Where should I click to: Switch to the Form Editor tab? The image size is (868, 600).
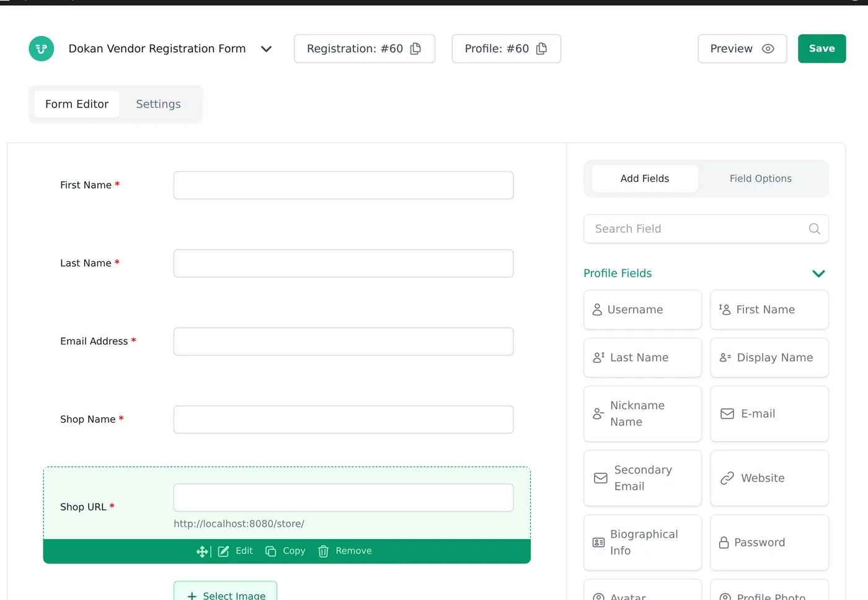point(77,104)
